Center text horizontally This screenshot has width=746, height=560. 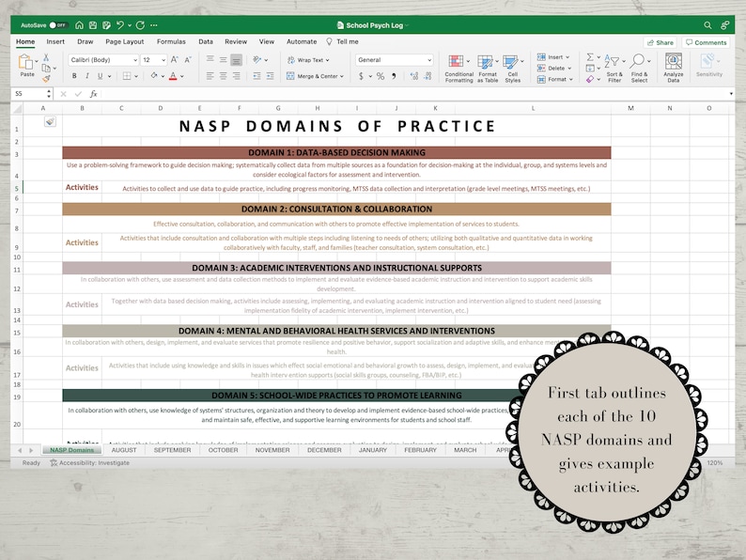[223, 76]
